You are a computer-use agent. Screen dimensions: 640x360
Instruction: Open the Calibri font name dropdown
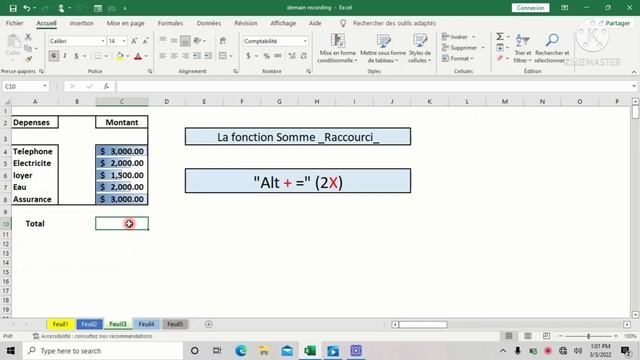[x=103, y=41]
